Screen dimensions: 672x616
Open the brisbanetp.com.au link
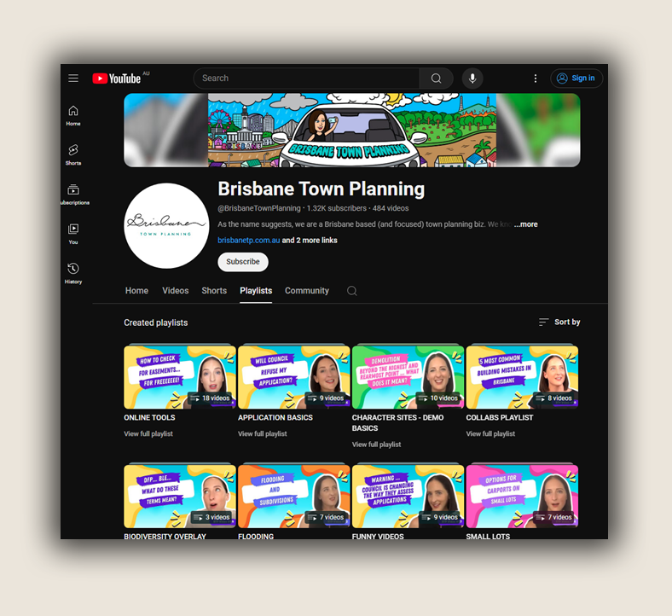[248, 240]
